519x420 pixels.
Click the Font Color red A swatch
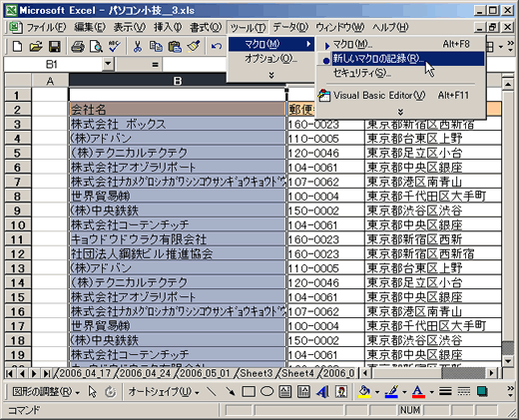click(x=418, y=392)
